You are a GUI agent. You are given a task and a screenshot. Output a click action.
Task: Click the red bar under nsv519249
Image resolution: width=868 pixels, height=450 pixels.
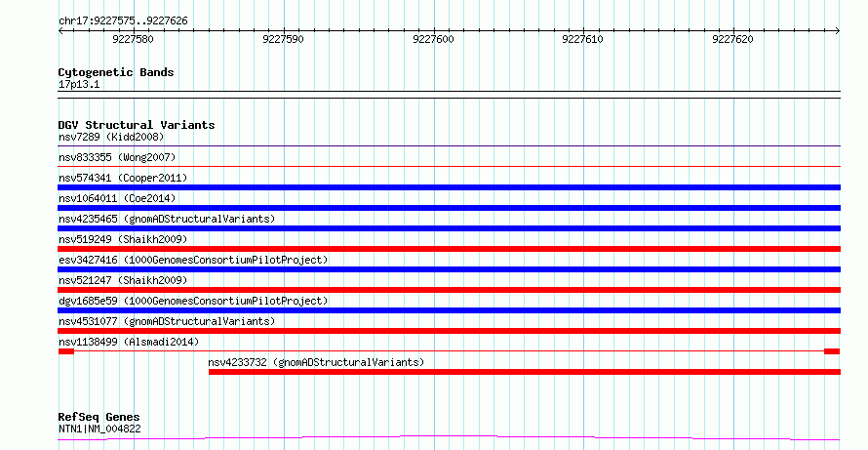pos(449,249)
